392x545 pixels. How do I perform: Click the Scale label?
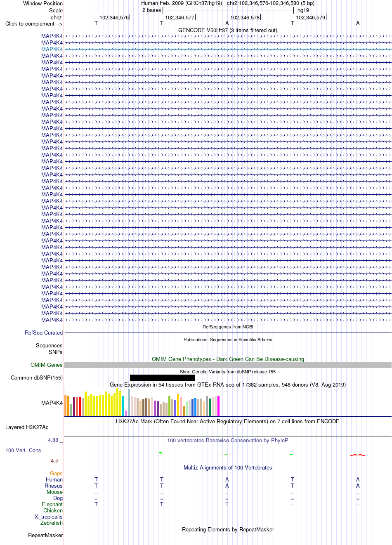pos(56,10)
